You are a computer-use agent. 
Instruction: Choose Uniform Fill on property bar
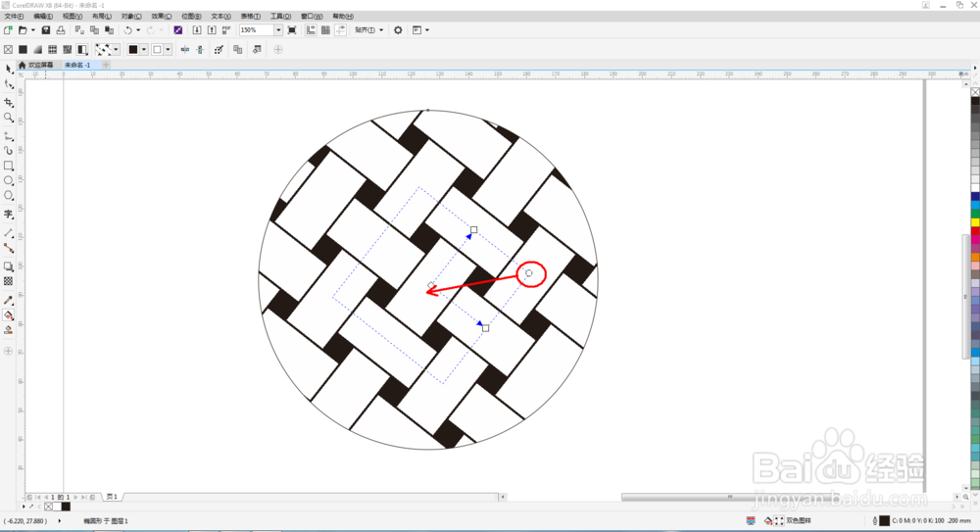pyautogui.click(x=24, y=49)
